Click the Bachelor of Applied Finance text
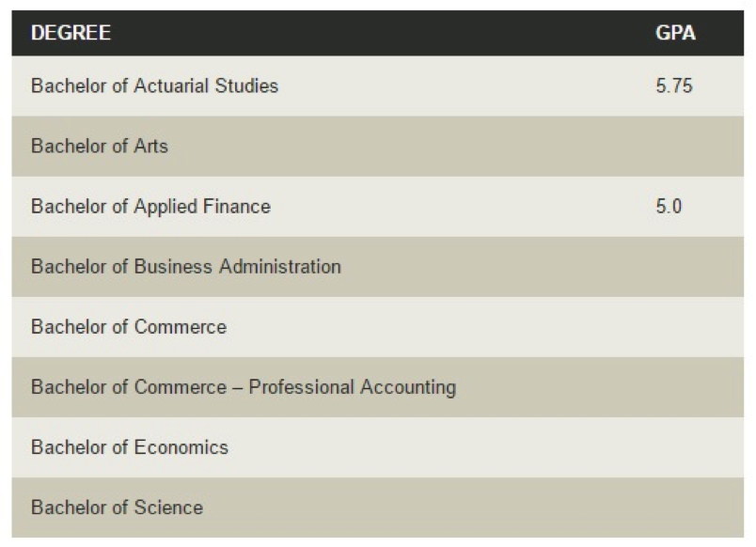756x547 pixels. pyautogui.click(x=150, y=206)
